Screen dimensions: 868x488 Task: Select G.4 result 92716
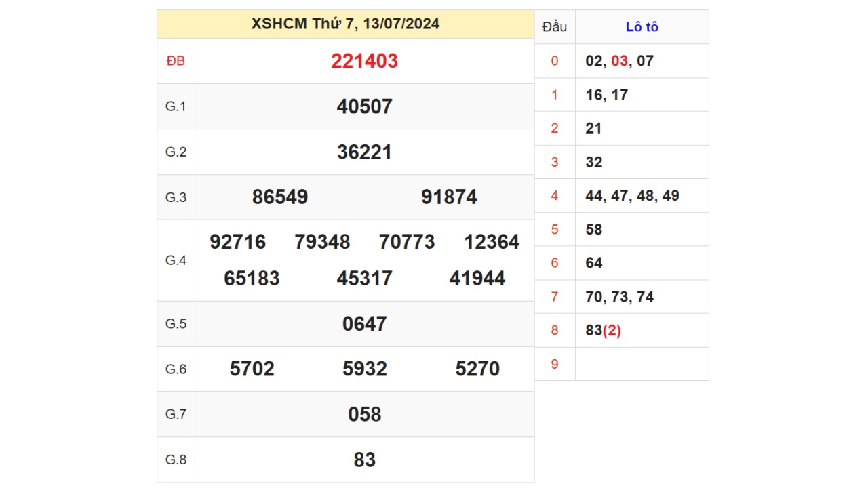click(x=237, y=242)
